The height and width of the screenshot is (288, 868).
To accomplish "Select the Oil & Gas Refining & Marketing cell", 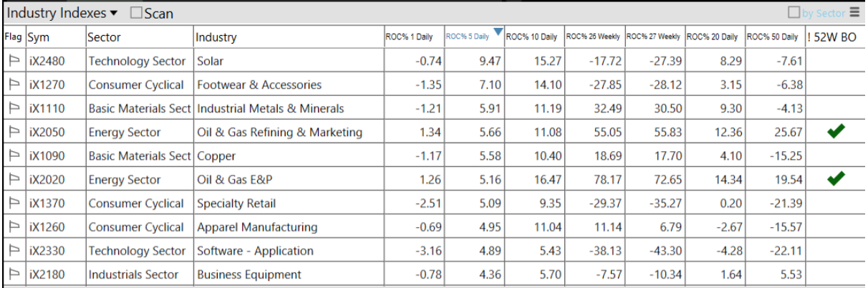I will pyautogui.click(x=279, y=133).
